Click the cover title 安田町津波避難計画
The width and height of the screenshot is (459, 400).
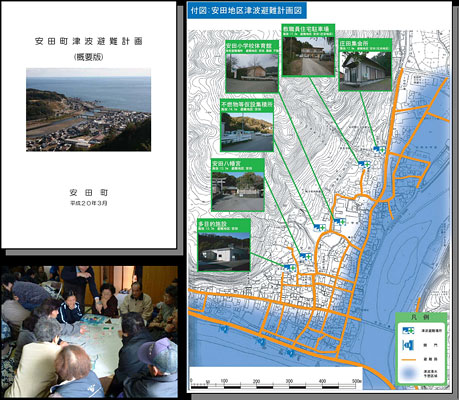coord(89,42)
